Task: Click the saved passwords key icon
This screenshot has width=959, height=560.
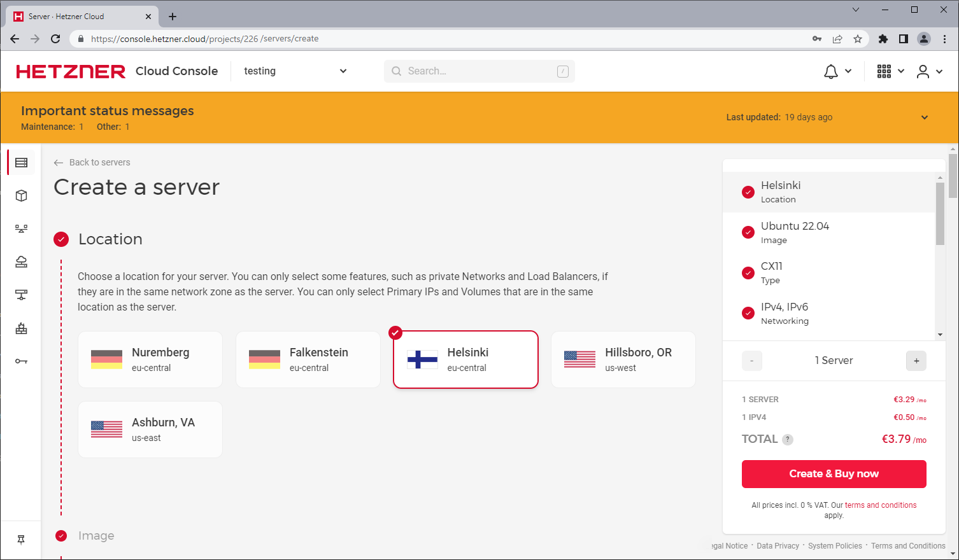Action: [x=817, y=39]
